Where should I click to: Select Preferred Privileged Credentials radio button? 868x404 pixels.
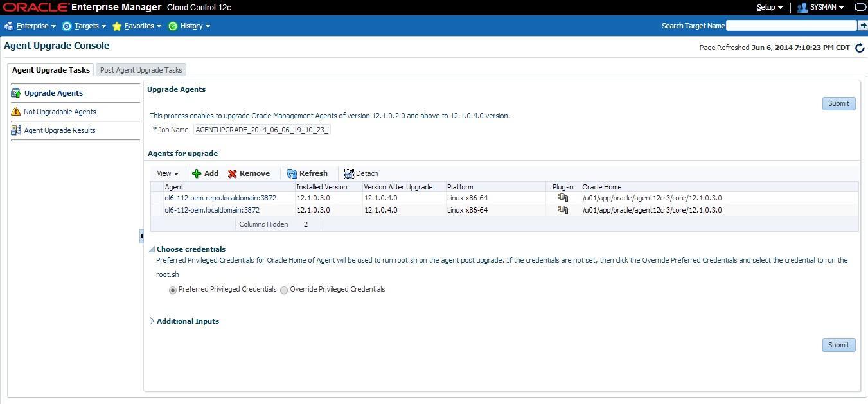point(173,290)
